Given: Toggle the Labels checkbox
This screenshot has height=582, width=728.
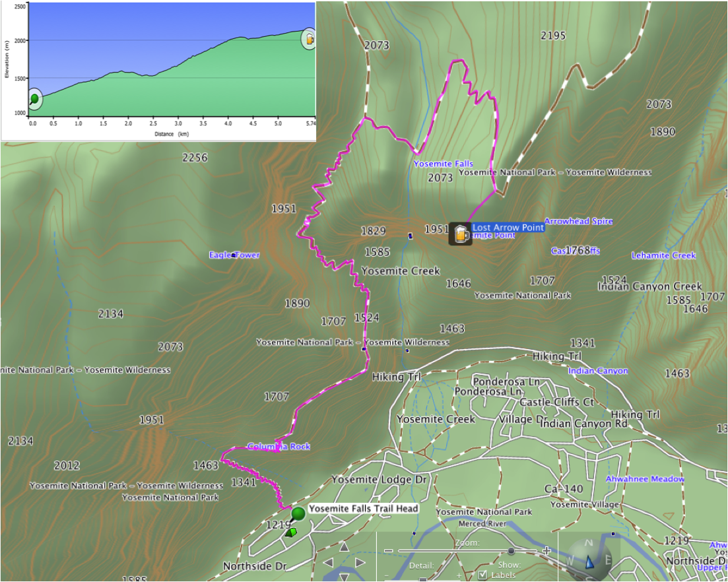Looking at the screenshot, I should (482, 575).
